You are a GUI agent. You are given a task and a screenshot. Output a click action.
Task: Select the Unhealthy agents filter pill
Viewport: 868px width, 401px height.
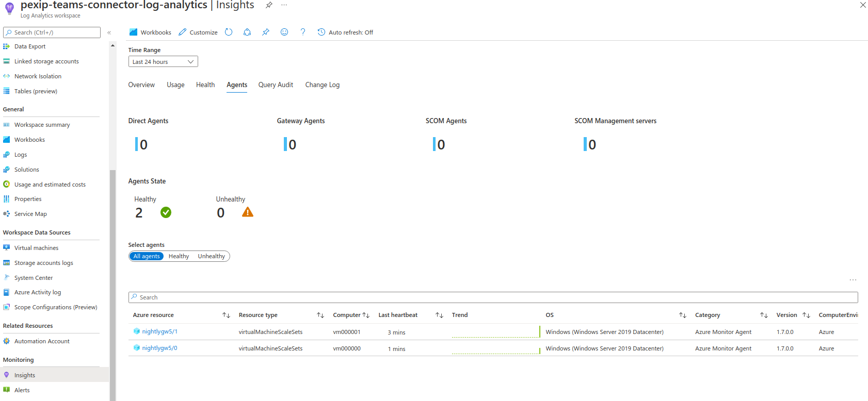211,256
